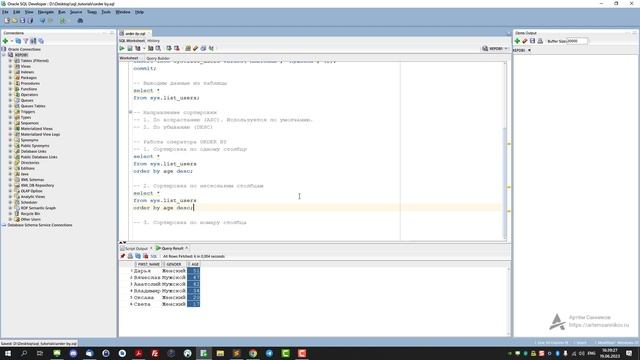Open the Tools menu
The image size is (640, 360).
[106, 12]
